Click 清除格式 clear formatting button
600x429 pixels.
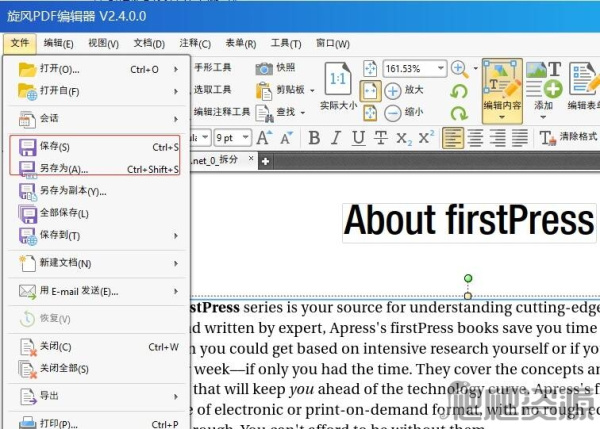(568, 137)
